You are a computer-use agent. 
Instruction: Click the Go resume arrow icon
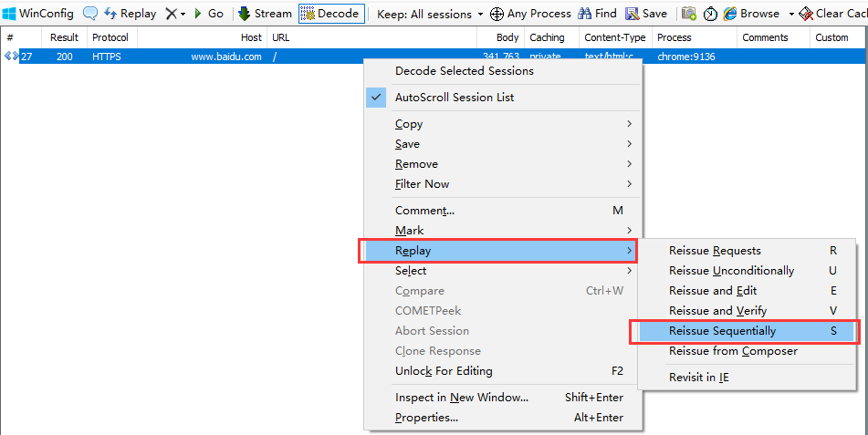[x=198, y=14]
